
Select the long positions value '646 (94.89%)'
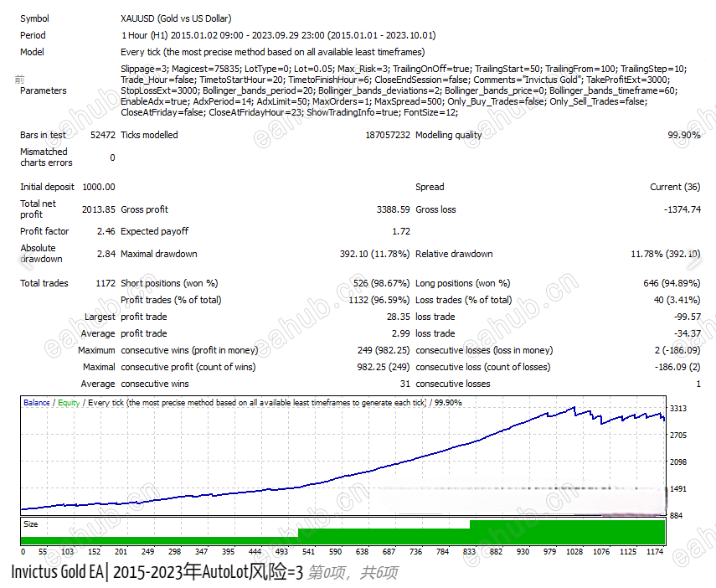(672, 283)
